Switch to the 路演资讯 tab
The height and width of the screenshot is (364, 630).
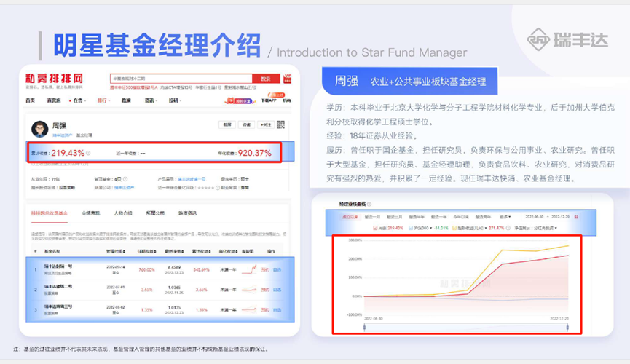point(188,213)
